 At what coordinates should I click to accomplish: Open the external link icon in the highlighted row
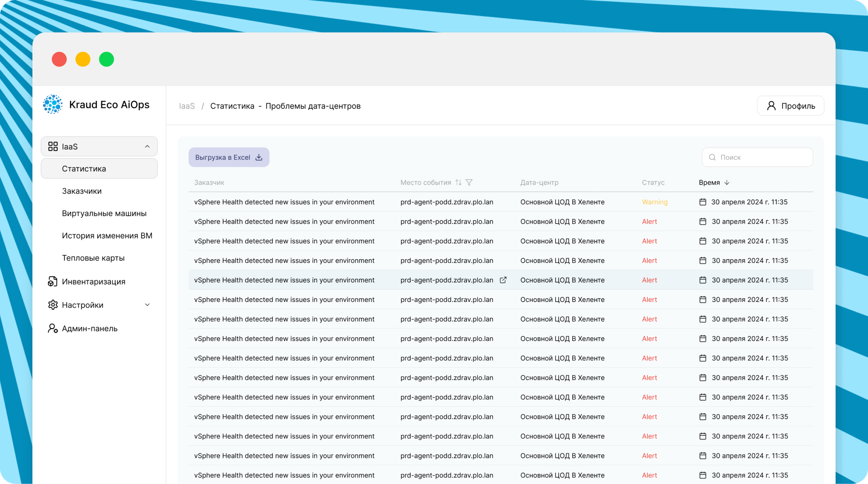tap(503, 280)
